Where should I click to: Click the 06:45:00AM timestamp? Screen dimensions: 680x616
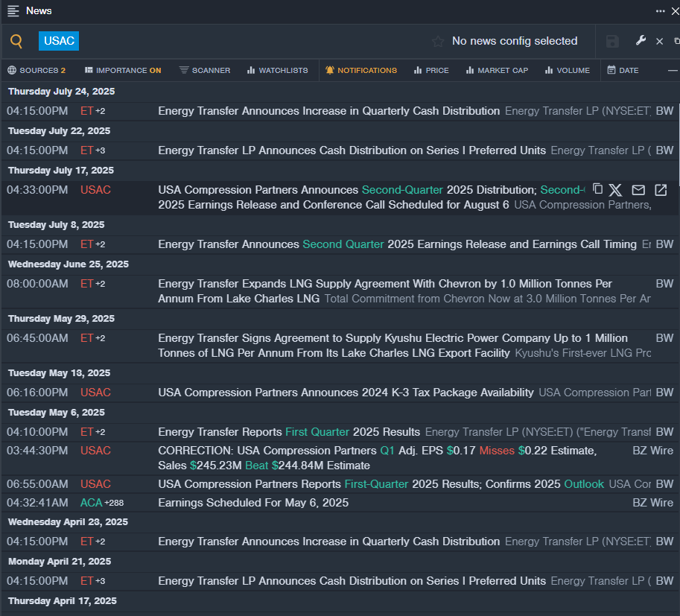tap(37, 338)
